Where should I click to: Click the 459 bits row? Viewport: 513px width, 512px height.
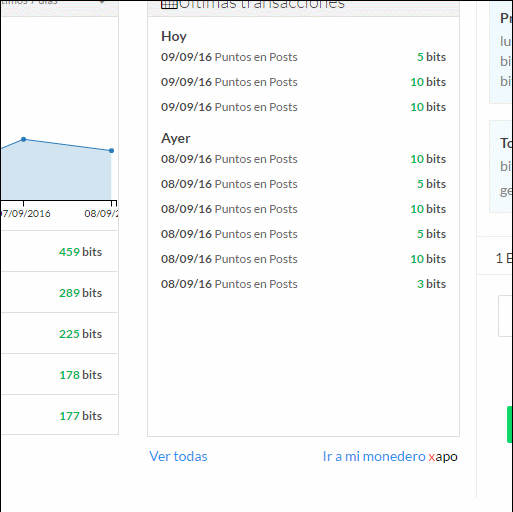(59, 251)
